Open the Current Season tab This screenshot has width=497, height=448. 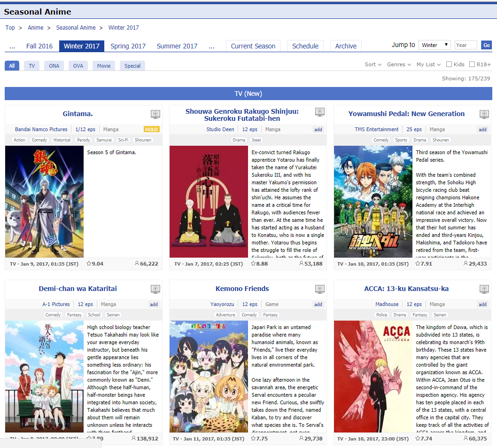(x=253, y=47)
